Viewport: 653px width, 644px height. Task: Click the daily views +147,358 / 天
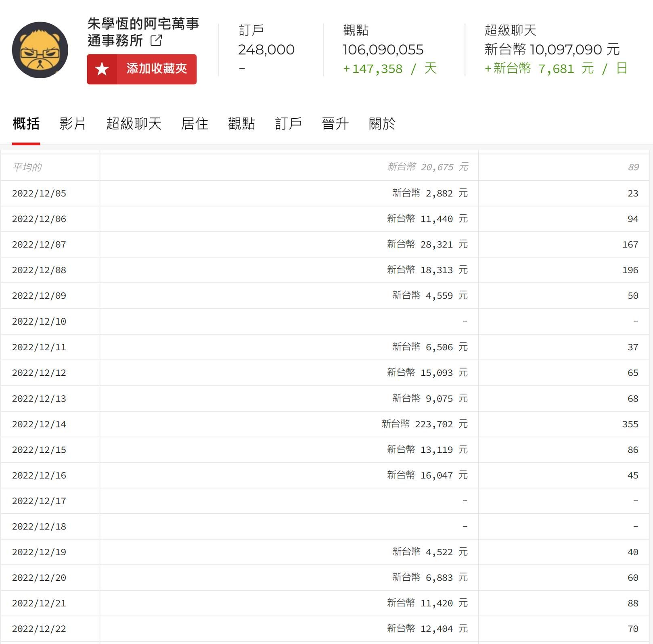tap(390, 69)
